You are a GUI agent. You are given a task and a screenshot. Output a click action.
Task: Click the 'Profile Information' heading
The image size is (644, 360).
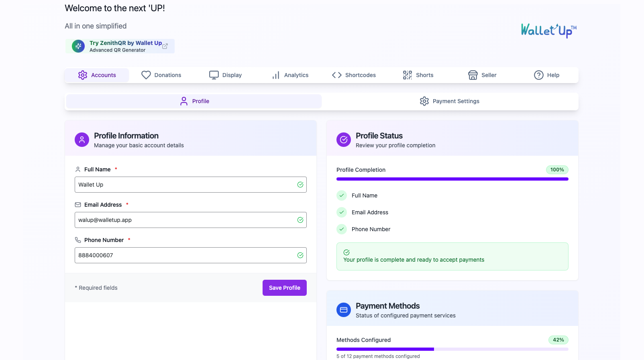tap(126, 136)
